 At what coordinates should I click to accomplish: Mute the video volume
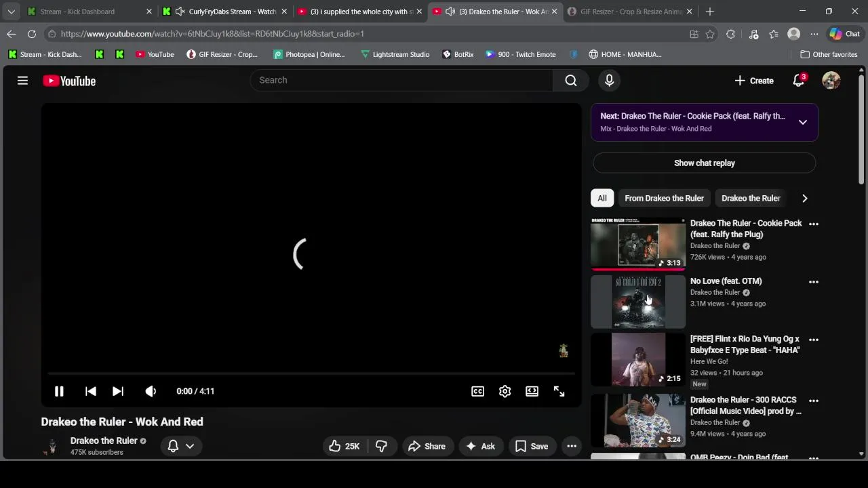(x=151, y=391)
